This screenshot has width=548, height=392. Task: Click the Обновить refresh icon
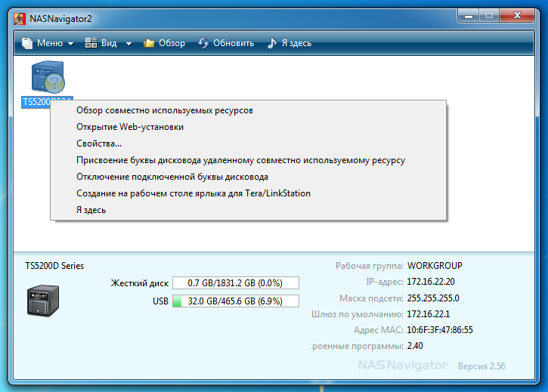pyautogui.click(x=203, y=43)
